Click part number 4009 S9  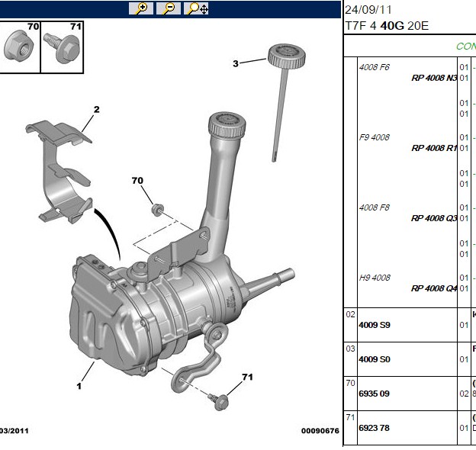click(375, 325)
